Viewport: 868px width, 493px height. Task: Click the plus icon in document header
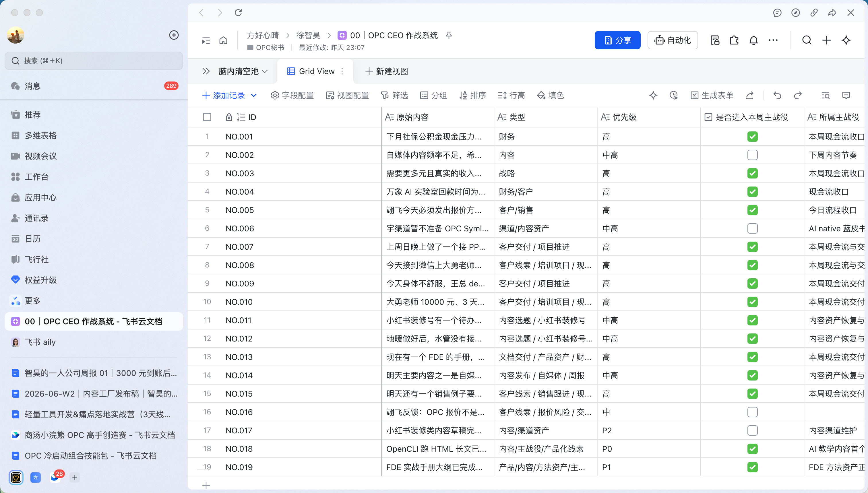pos(827,40)
